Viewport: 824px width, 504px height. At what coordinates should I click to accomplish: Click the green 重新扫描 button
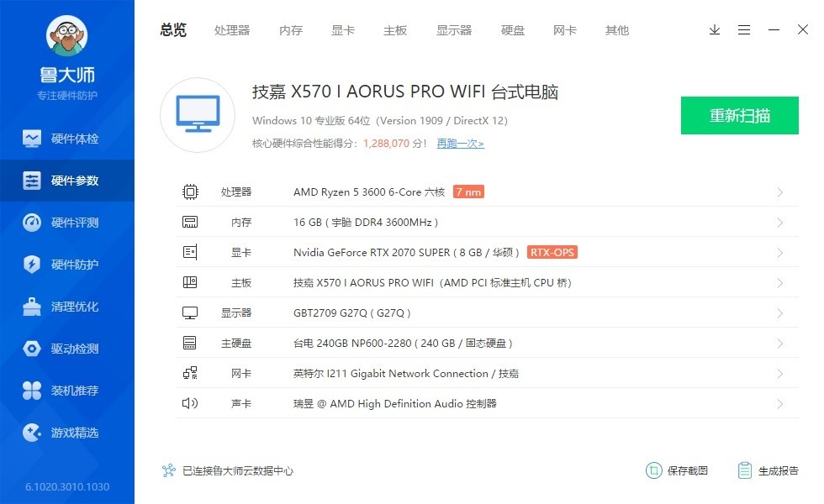click(739, 116)
